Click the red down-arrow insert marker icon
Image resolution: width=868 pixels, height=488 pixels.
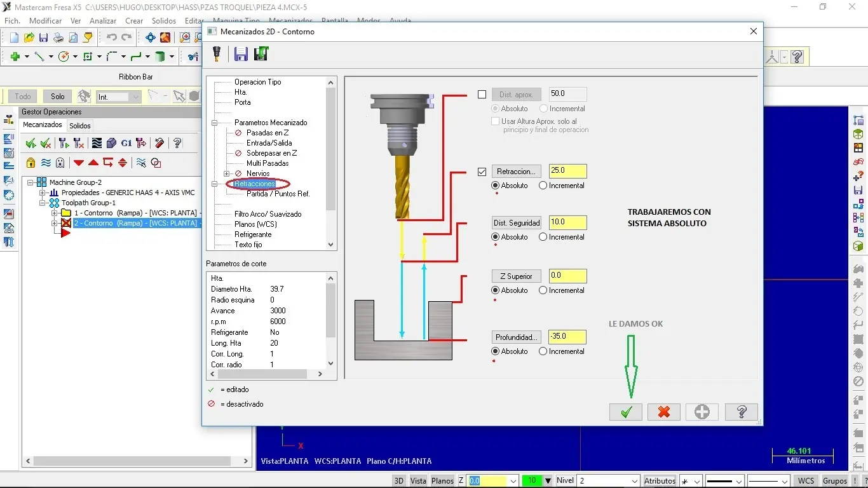click(x=79, y=163)
